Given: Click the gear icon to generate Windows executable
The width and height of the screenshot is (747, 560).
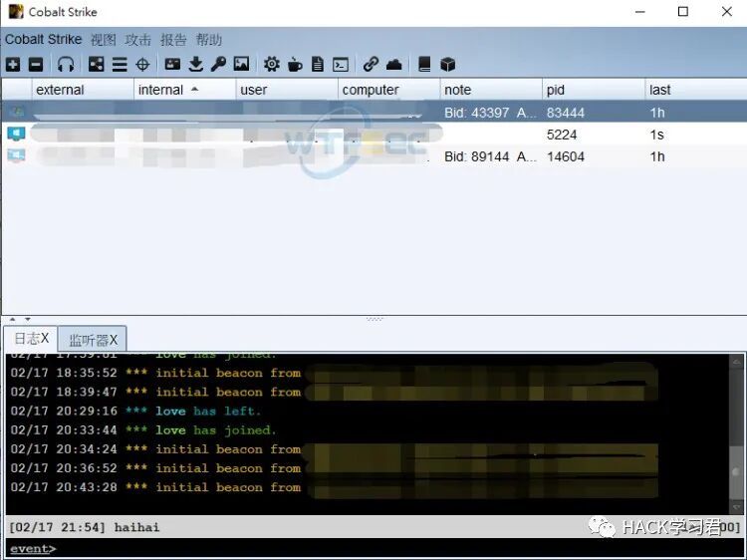Looking at the screenshot, I should tap(272, 64).
